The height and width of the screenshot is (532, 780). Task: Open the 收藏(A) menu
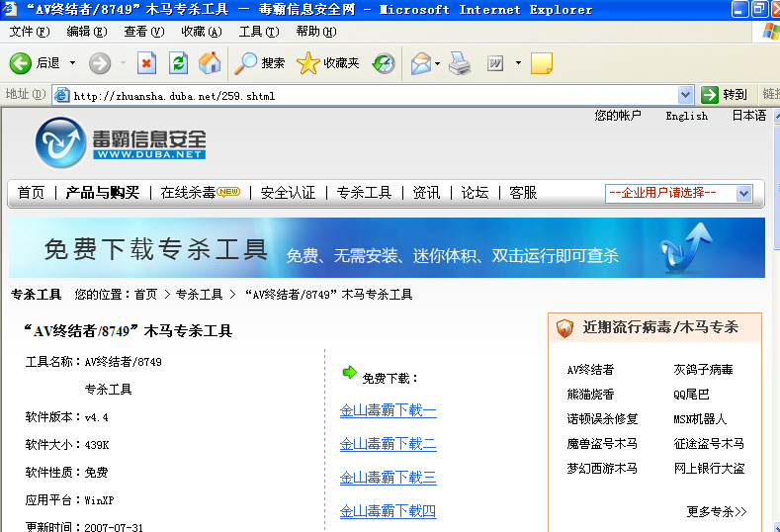[x=201, y=32]
